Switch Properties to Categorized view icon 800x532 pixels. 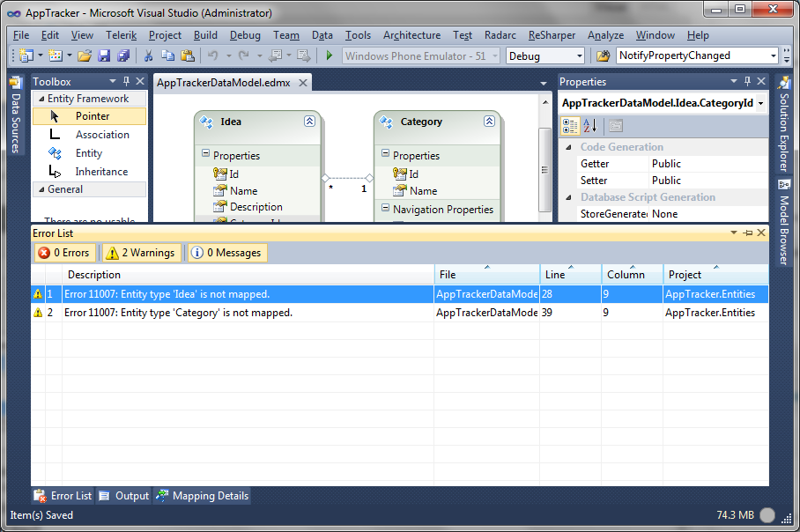pos(570,125)
